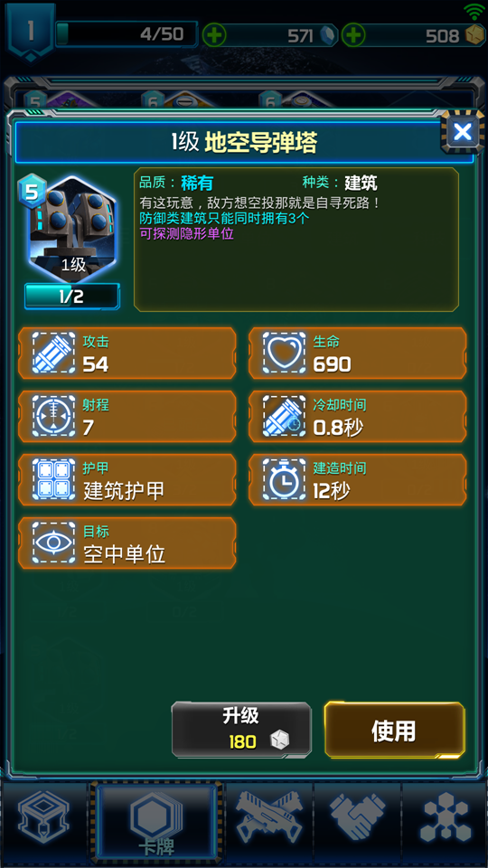Click the 升级 180 upgrade button

point(241,730)
